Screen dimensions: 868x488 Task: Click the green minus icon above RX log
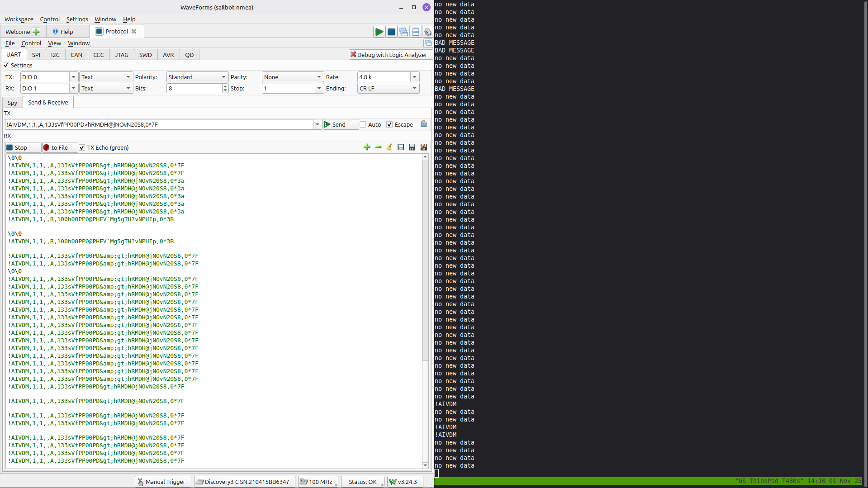378,147
